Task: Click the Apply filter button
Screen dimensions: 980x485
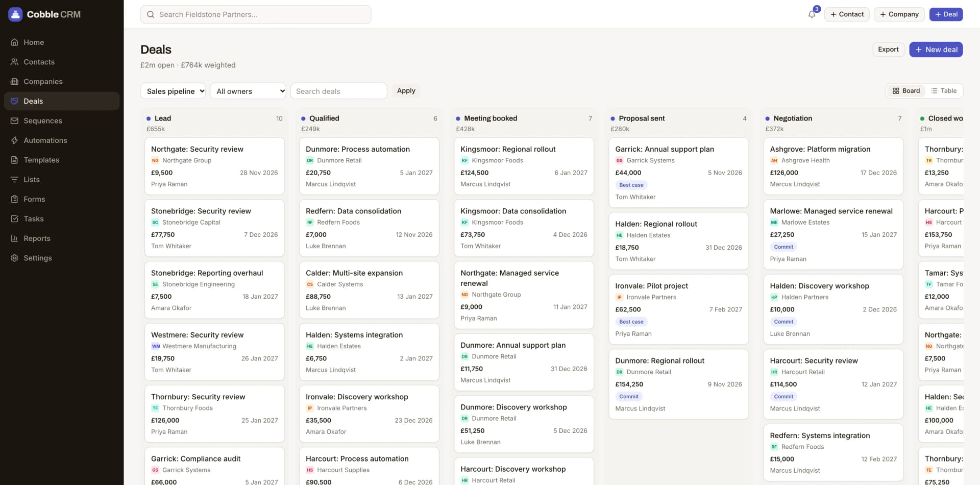Action: 406,91
